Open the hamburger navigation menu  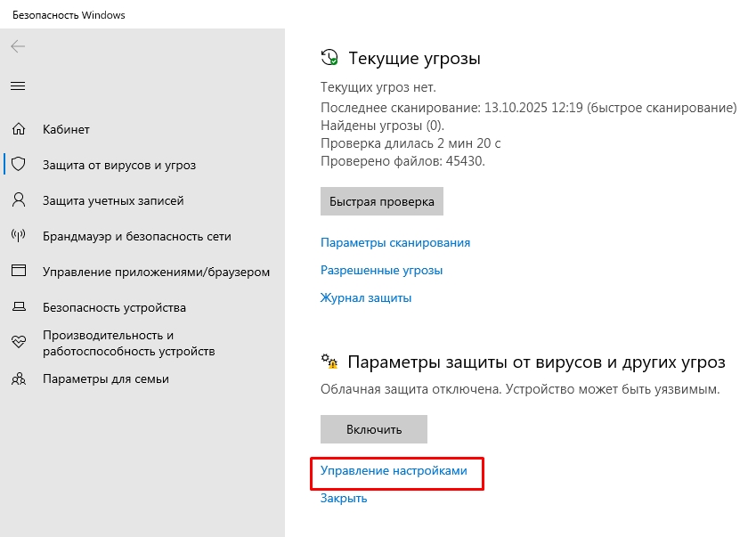coord(18,85)
